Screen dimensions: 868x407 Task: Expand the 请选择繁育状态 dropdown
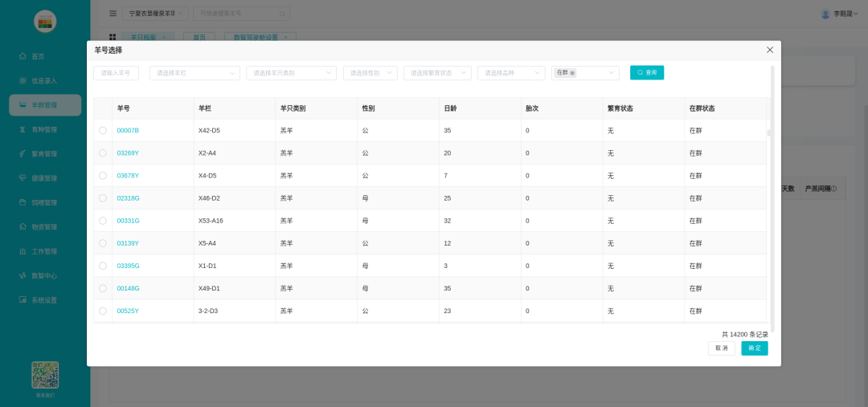click(x=437, y=73)
